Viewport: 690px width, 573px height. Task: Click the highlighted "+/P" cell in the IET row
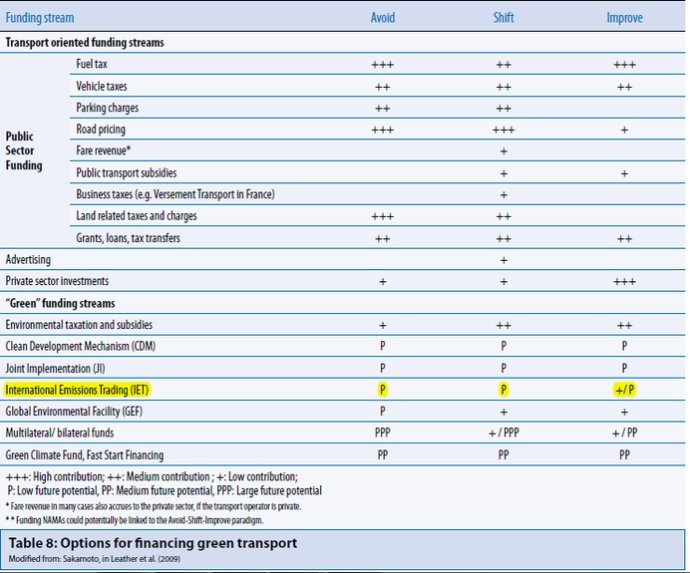click(x=624, y=390)
